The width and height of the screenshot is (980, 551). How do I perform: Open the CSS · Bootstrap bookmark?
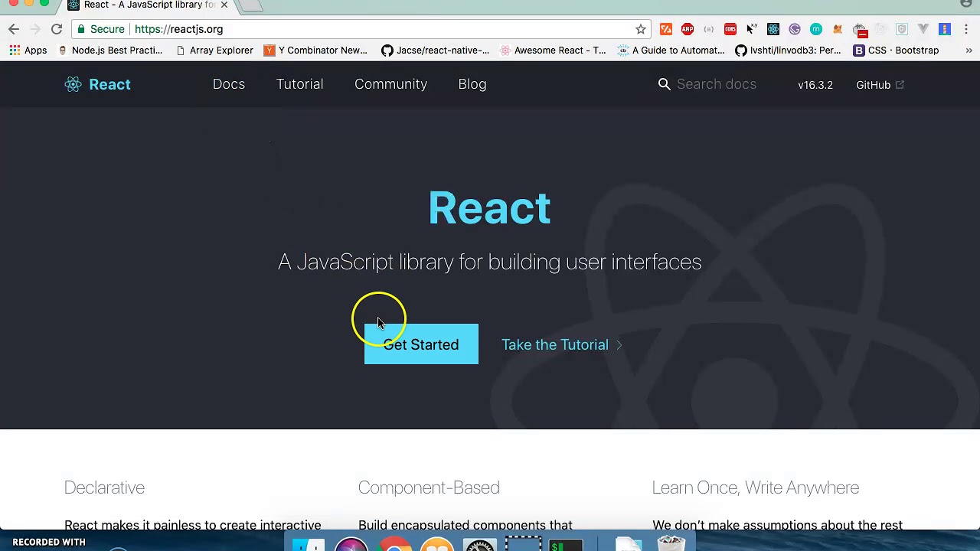point(896,51)
